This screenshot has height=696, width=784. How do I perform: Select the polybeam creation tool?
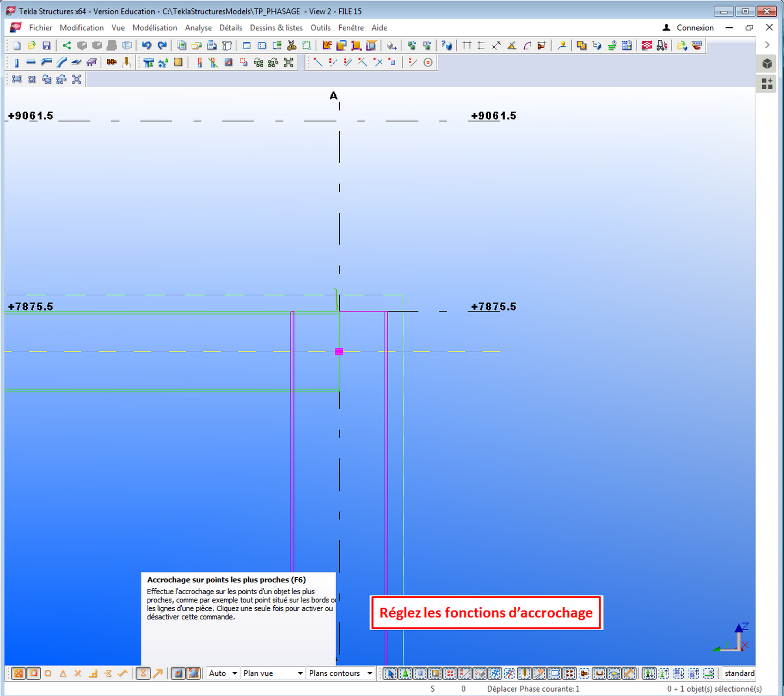tap(46, 63)
